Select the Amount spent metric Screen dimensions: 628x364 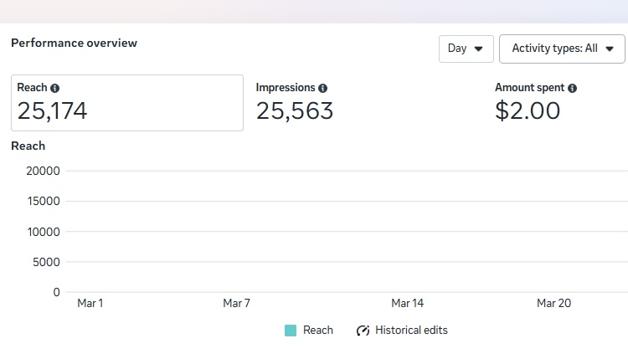point(536,102)
